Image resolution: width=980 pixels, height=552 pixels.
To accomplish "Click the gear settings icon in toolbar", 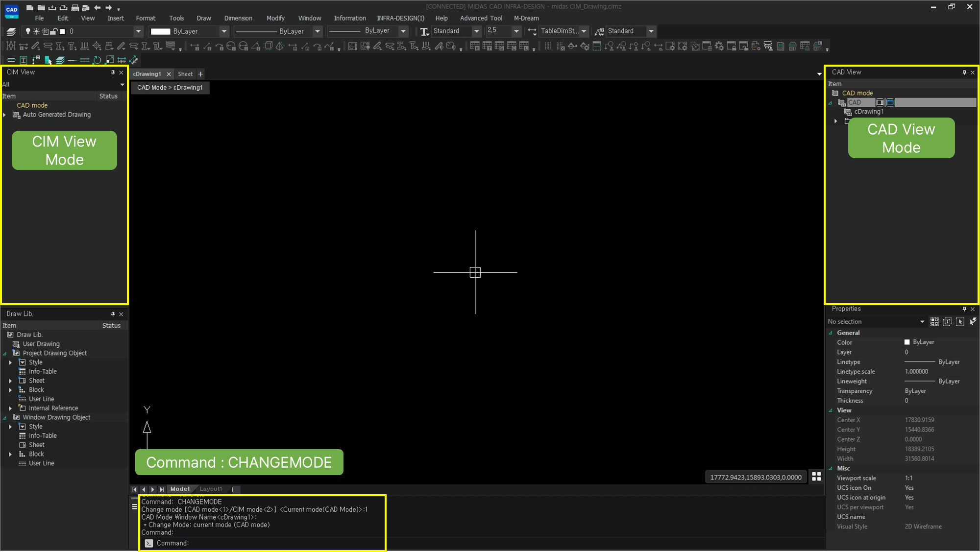I will (719, 46).
